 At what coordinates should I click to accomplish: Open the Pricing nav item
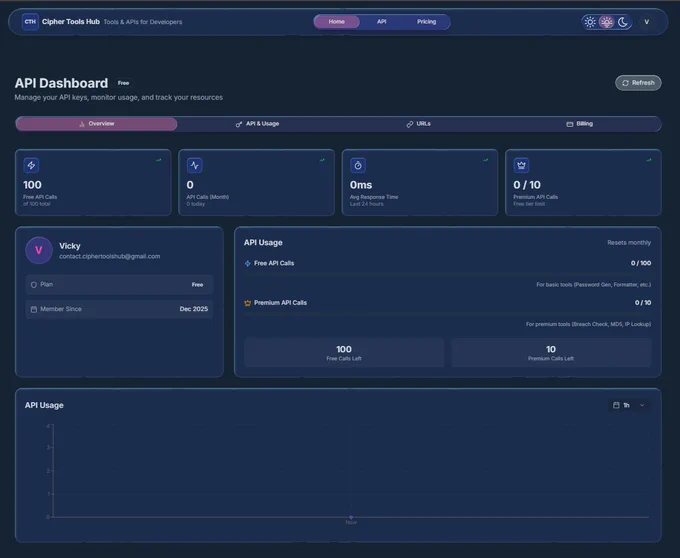pos(427,22)
